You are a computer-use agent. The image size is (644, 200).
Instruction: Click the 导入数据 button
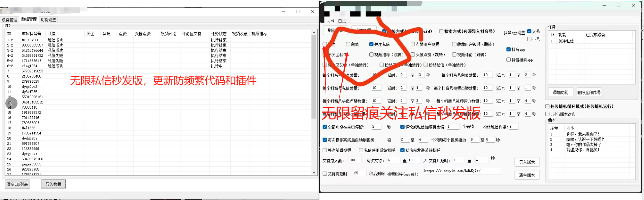click(54, 184)
